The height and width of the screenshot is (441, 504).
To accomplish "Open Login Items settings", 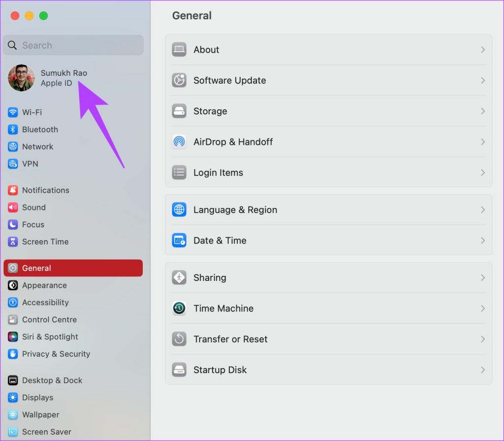I will click(218, 172).
